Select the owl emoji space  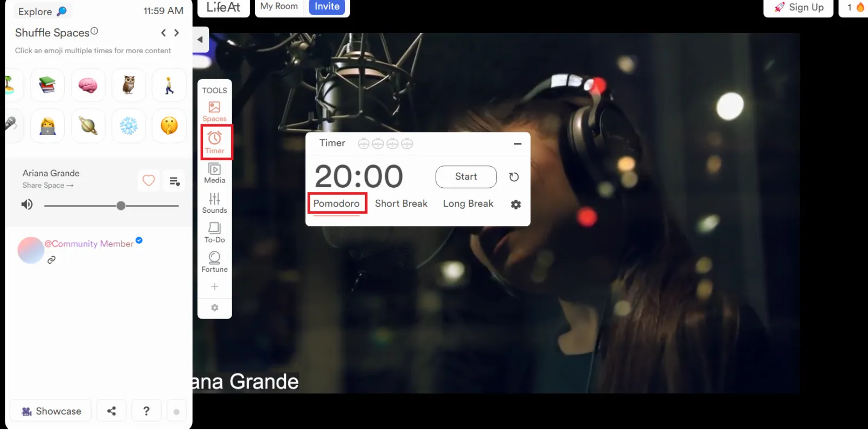(129, 85)
